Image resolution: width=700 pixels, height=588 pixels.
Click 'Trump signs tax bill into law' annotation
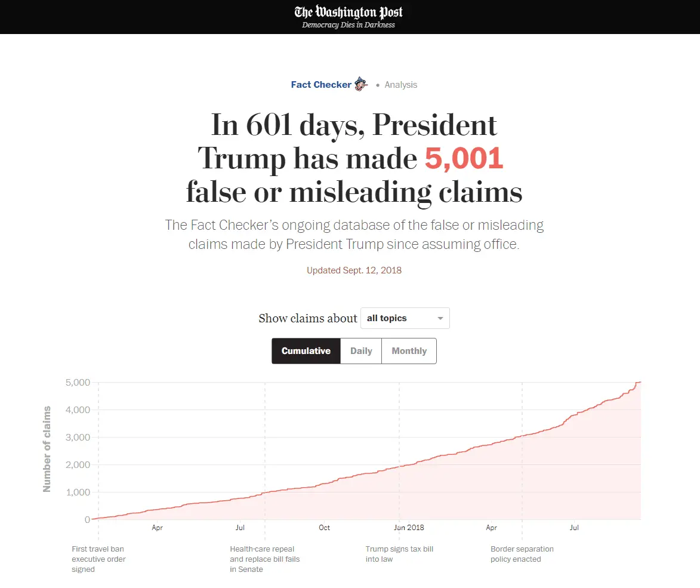(x=399, y=554)
